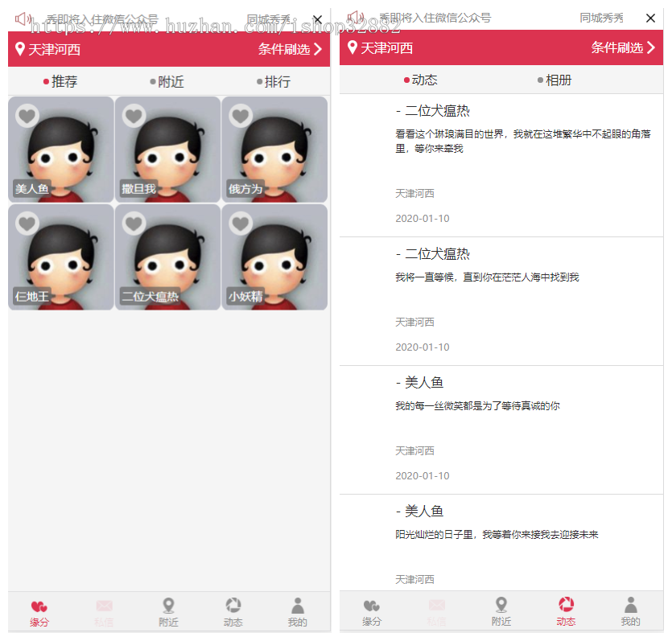
Task: Click the location pin icon beside 天津河西
Action: pos(21,48)
